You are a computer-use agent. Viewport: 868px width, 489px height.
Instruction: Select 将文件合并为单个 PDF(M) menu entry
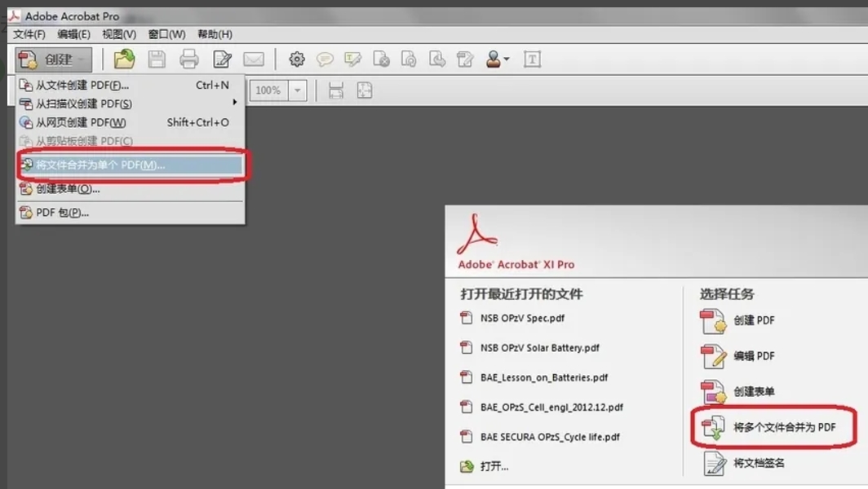click(x=131, y=165)
